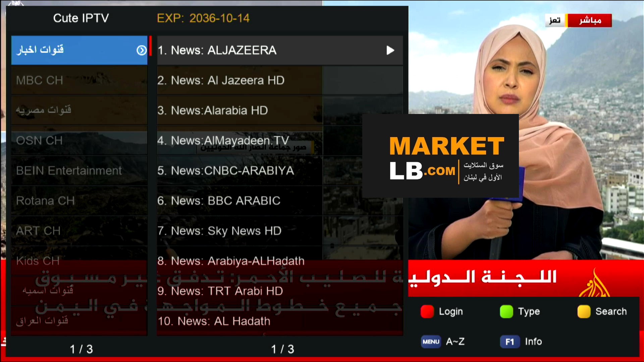The image size is (644, 362).
Task: Click the Cute IPTV title
Action: pos(81,18)
